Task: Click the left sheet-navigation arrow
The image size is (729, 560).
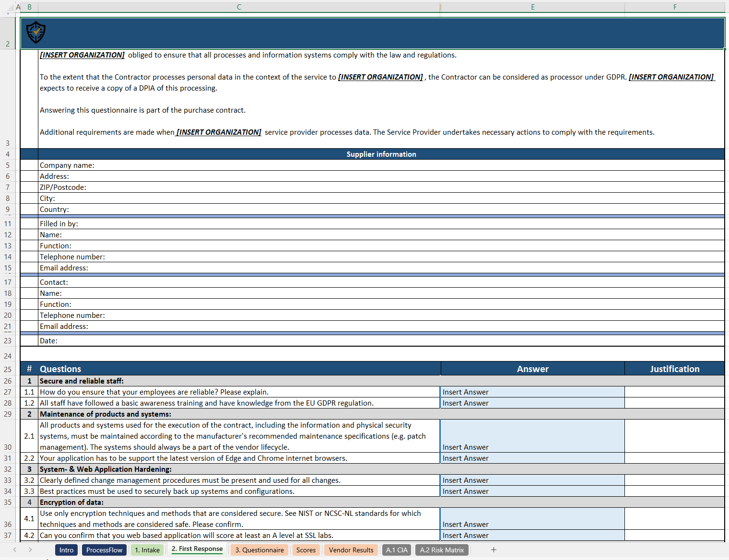Action: pos(14,550)
